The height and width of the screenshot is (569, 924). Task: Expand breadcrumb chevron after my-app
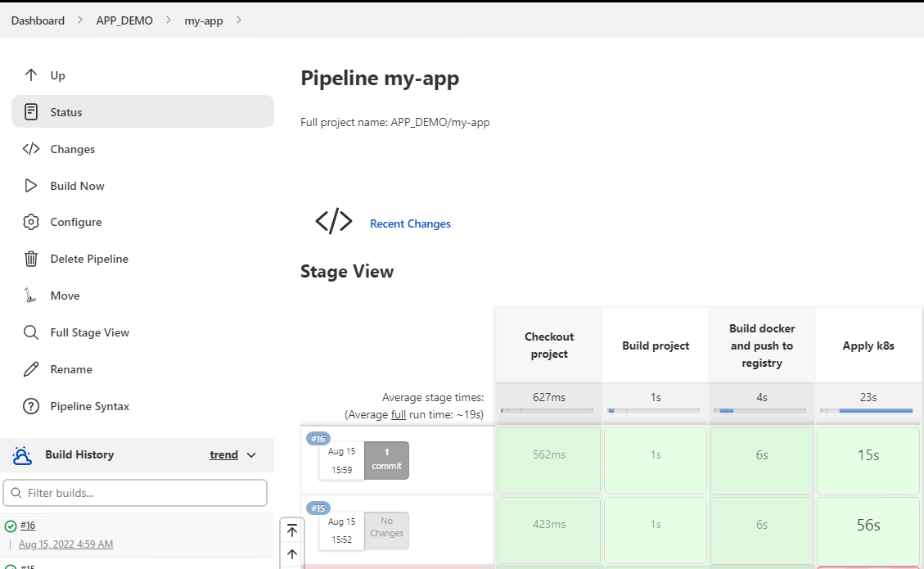tap(239, 20)
